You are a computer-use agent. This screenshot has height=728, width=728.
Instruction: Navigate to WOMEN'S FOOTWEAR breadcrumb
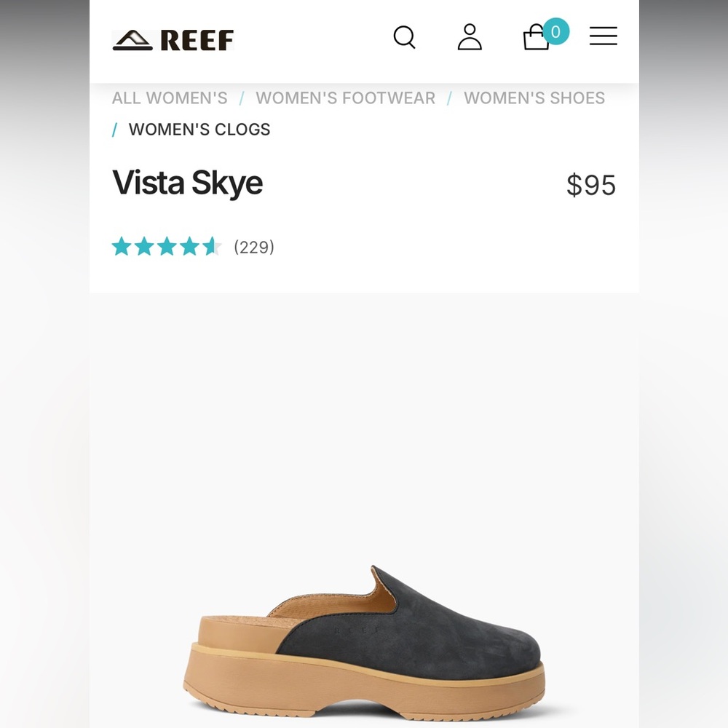click(x=345, y=98)
